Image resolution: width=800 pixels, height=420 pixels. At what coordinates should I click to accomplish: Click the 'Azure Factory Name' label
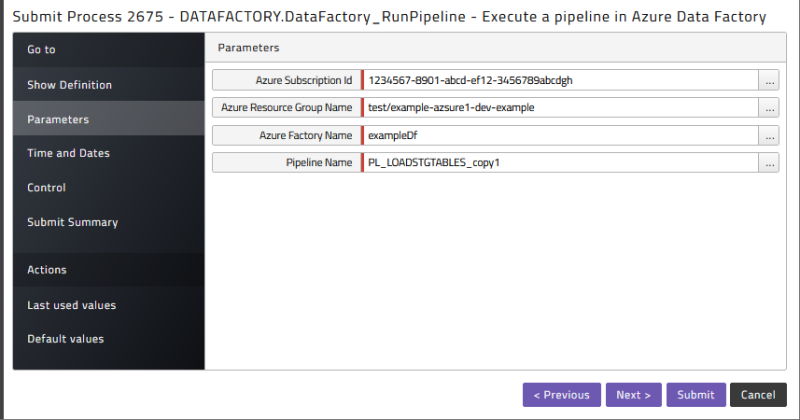tap(306, 135)
